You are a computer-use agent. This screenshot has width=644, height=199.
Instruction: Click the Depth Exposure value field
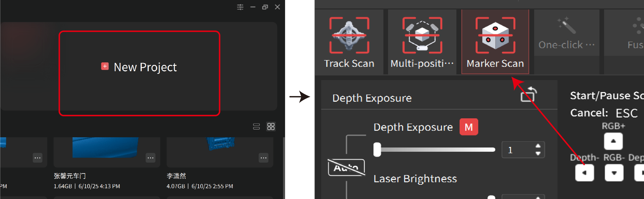click(x=523, y=150)
